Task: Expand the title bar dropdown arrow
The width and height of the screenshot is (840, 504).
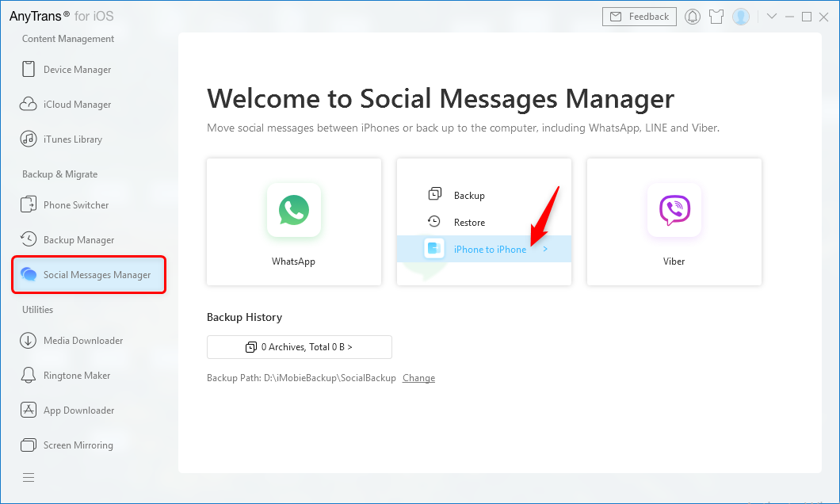Action: tap(772, 16)
